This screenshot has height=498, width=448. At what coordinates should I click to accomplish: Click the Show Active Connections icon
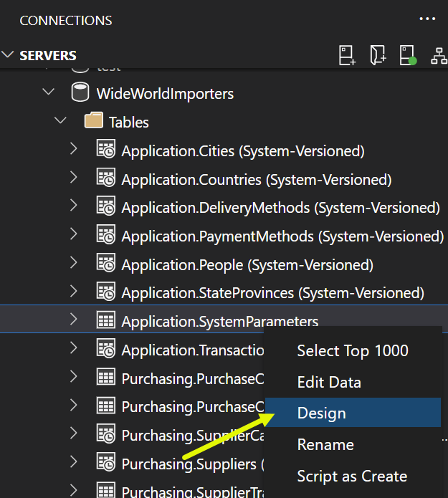click(409, 55)
